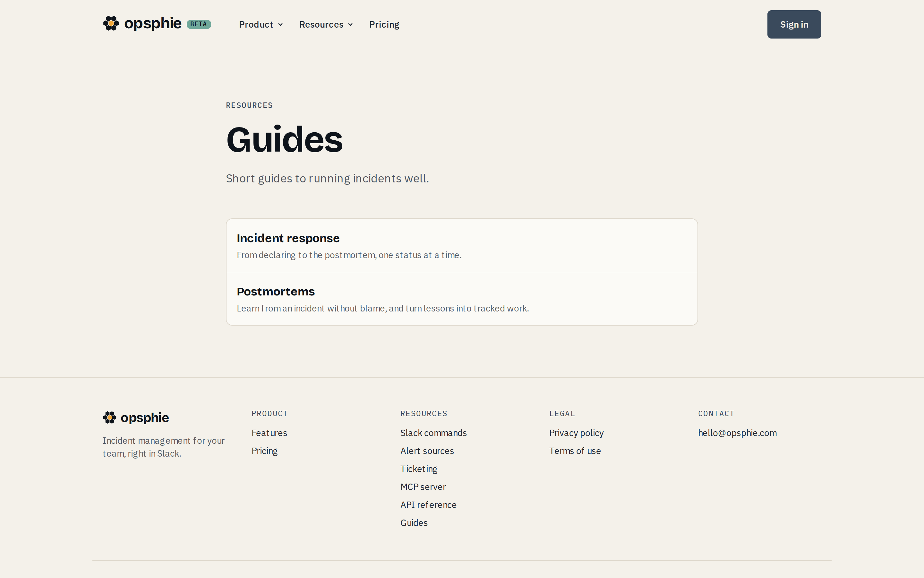Click the RESOURCES footer column heading
924x578 pixels.
424,414
